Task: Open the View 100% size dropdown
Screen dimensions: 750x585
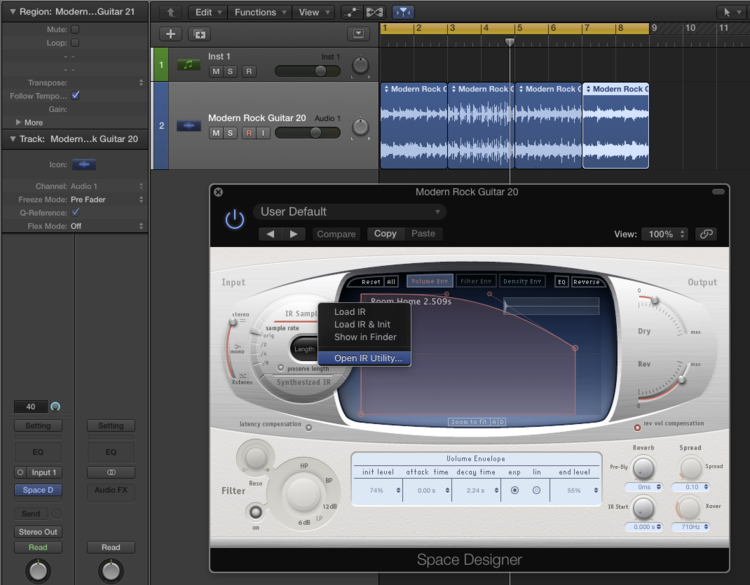Action: tap(663, 234)
